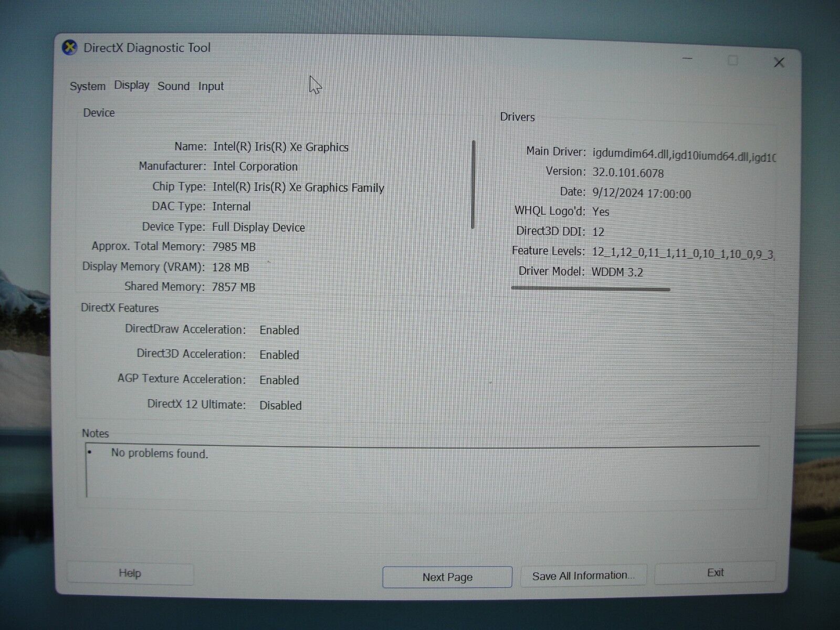Screen dimensions: 840x630
Task: Select AGP Texture Acceleration 'Enabled' value
Action: click(x=279, y=380)
